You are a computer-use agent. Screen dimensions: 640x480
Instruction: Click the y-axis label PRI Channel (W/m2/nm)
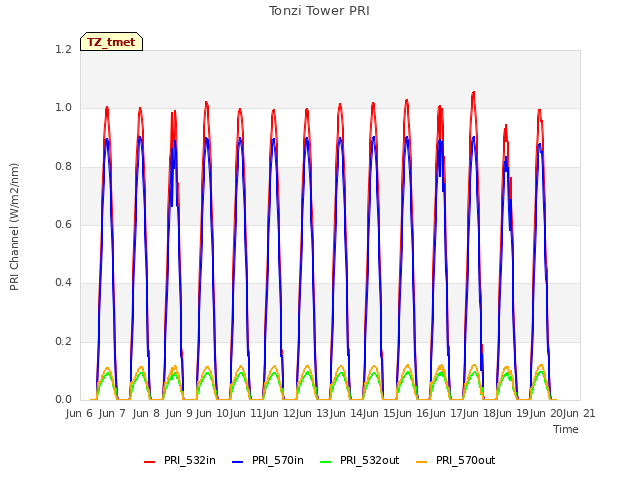pos(14,227)
